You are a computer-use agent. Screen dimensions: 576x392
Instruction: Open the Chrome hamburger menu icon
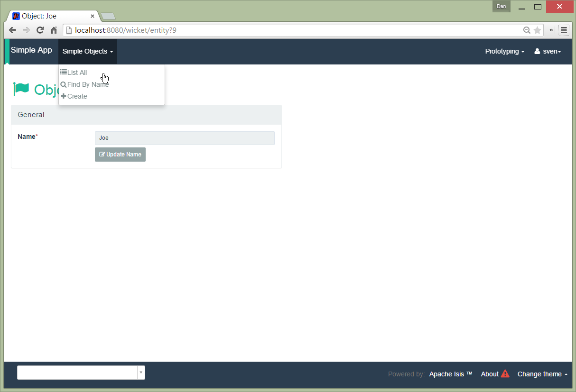click(564, 30)
